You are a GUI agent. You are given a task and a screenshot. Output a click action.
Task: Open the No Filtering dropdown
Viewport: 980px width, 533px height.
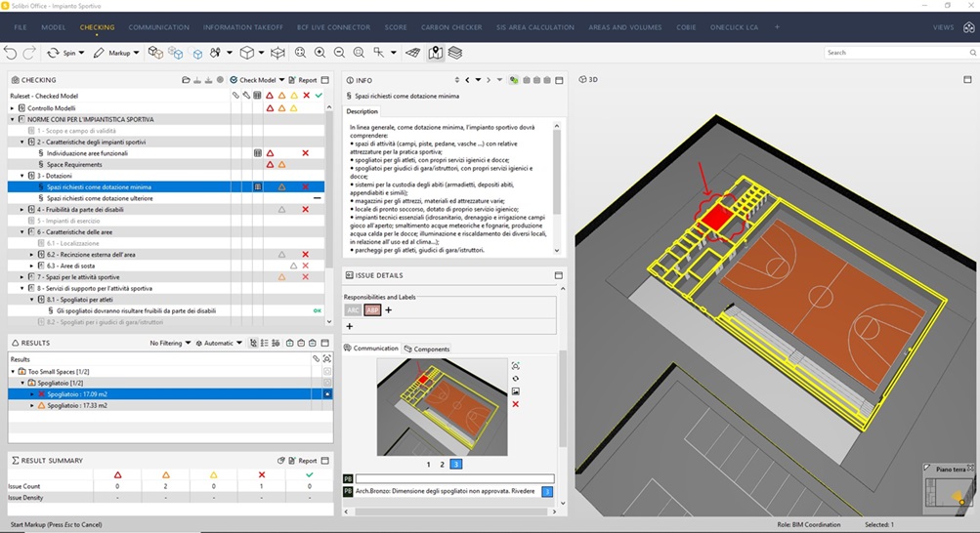pyautogui.click(x=170, y=344)
